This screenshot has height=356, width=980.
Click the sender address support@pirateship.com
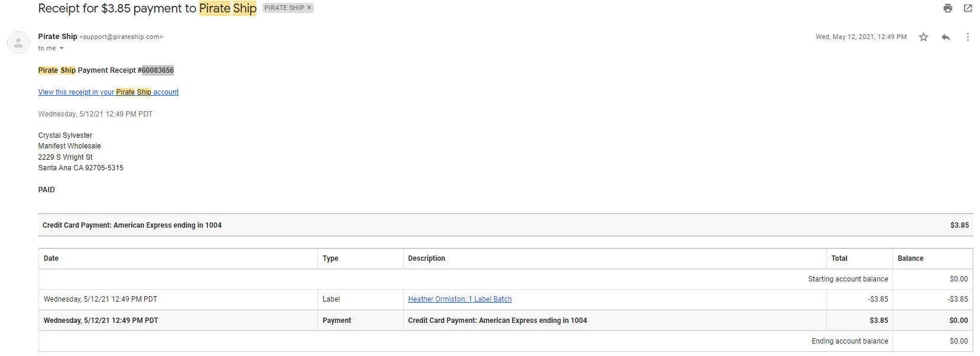pos(121,37)
